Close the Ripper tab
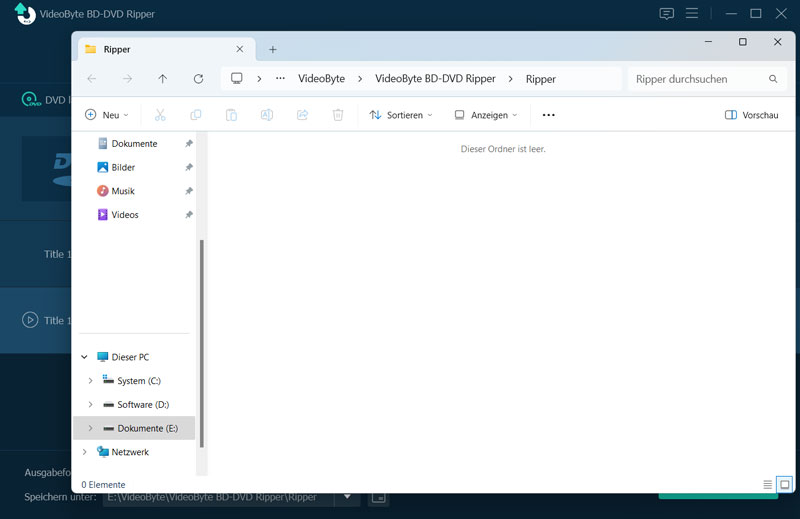This screenshot has height=519, width=800. coord(240,49)
